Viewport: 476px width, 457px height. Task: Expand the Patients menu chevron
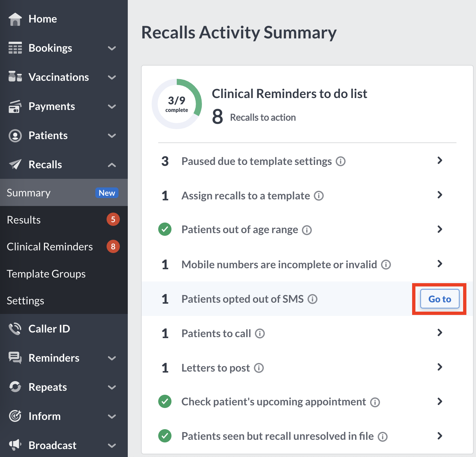click(112, 135)
